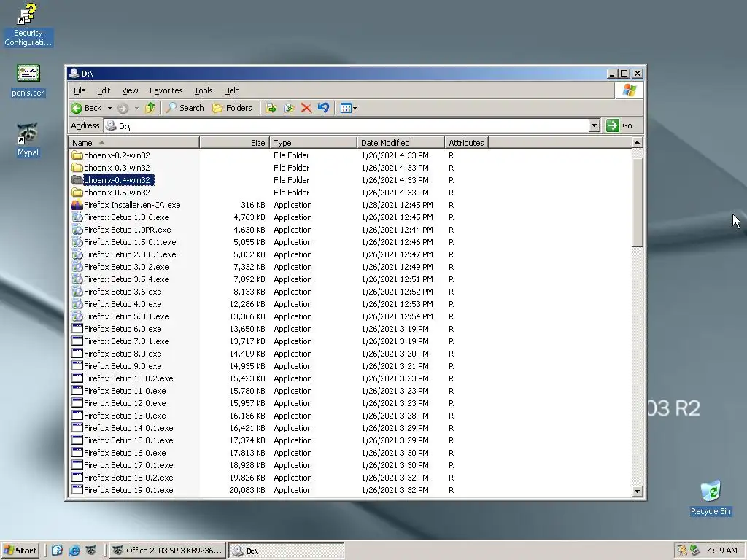This screenshot has height=560, width=747.
Task: Click the Firefox Setup 6.0.exe icon
Action: [77, 329]
